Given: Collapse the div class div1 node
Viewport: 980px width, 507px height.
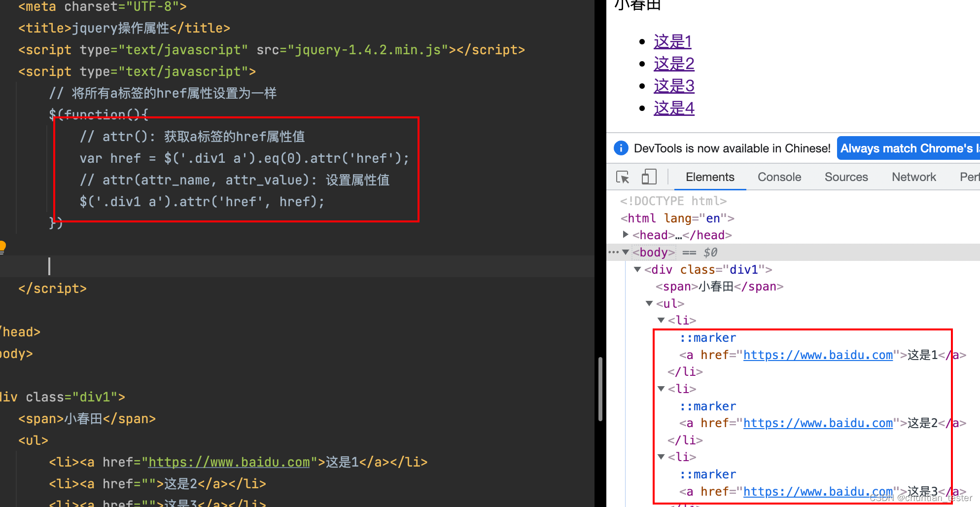Looking at the screenshot, I should coord(637,269).
